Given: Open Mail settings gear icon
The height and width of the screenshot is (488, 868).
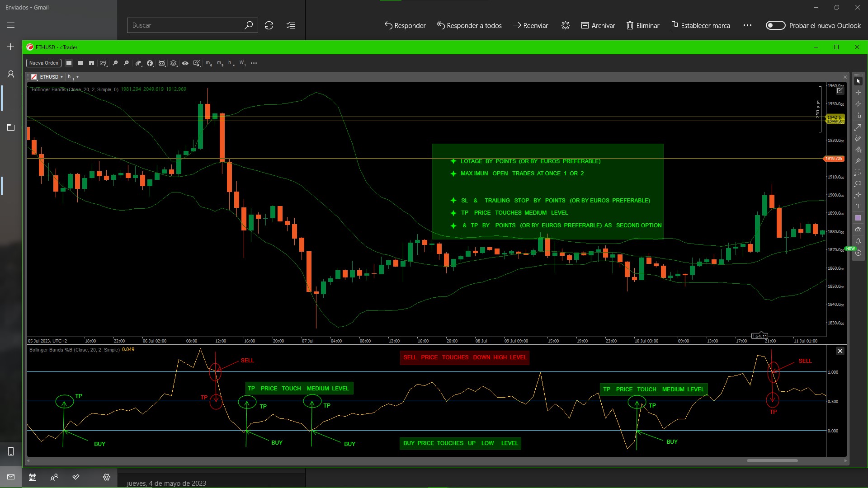Looking at the screenshot, I should (x=107, y=477).
